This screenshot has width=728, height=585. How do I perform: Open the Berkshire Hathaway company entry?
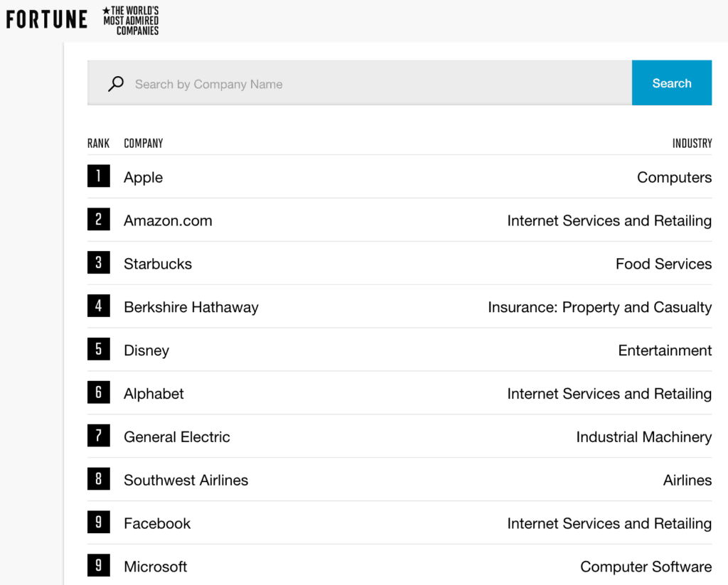click(191, 307)
